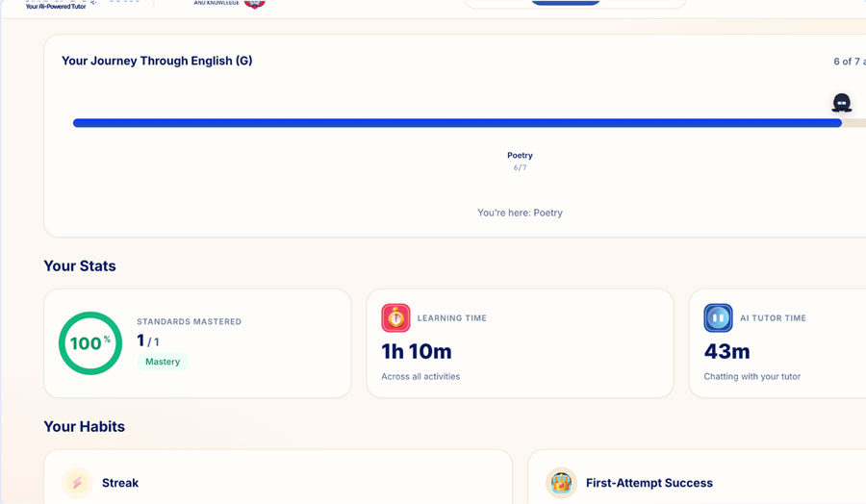Select the Mastery badge
Viewport: 866px width, 504px height.
click(163, 362)
